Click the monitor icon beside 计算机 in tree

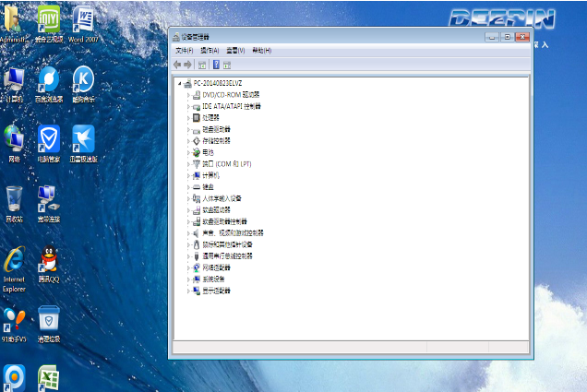pos(197,175)
